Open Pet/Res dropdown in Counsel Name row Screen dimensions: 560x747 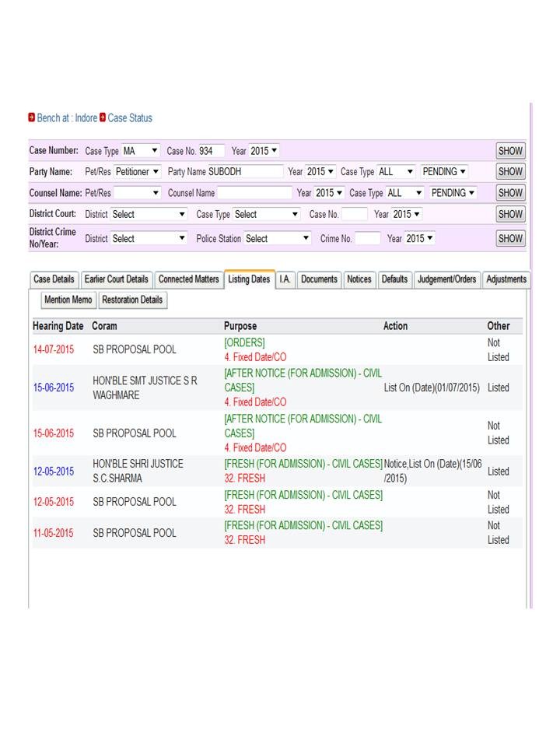click(137, 192)
